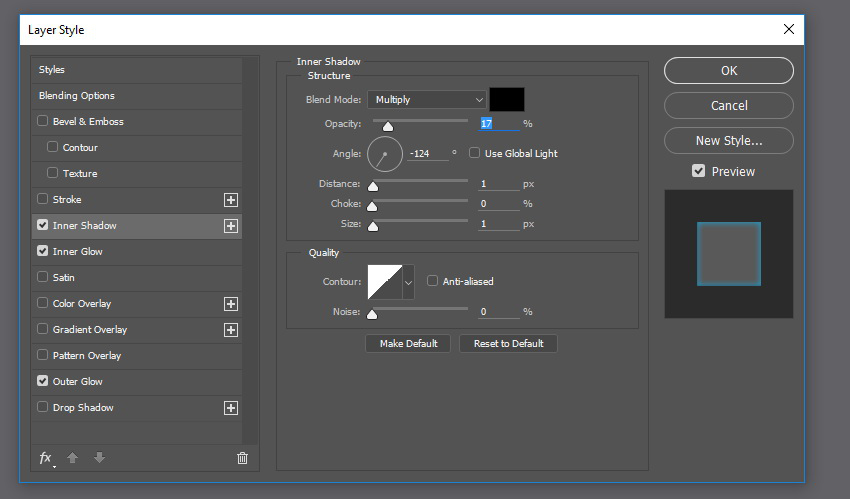
Task: Click Reset to Default button
Action: point(508,344)
